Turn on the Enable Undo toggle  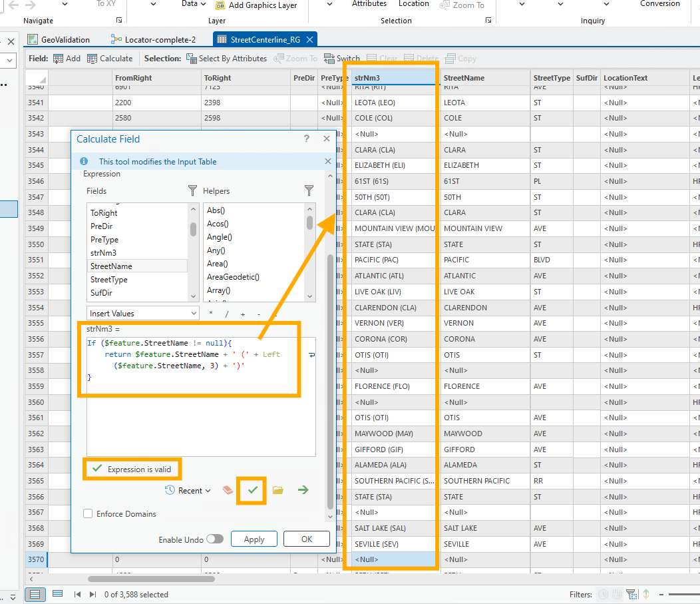(x=215, y=539)
